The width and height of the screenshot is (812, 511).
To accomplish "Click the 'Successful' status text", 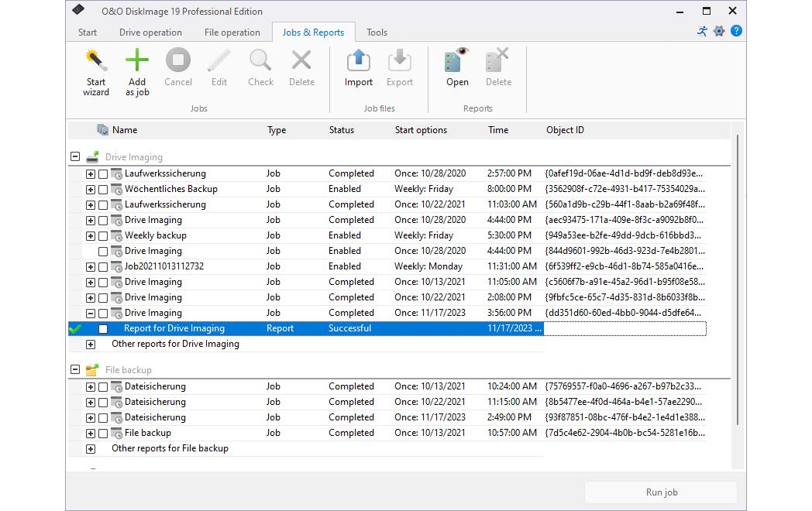I will (349, 328).
